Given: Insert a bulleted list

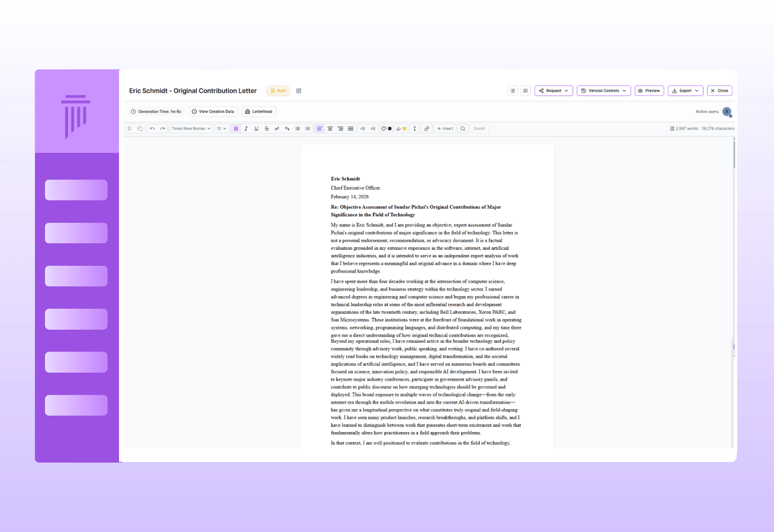Looking at the screenshot, I should click(x=297, y=128).
